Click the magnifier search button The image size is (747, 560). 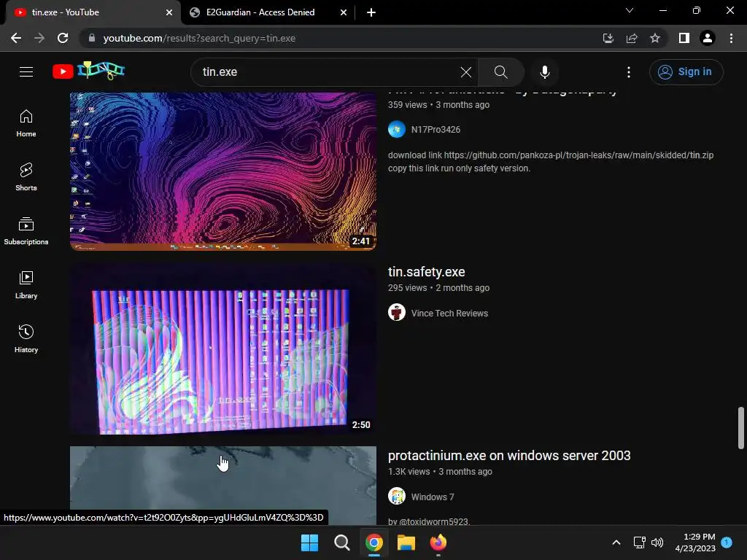pyautogui.click(x=500, y=72)
